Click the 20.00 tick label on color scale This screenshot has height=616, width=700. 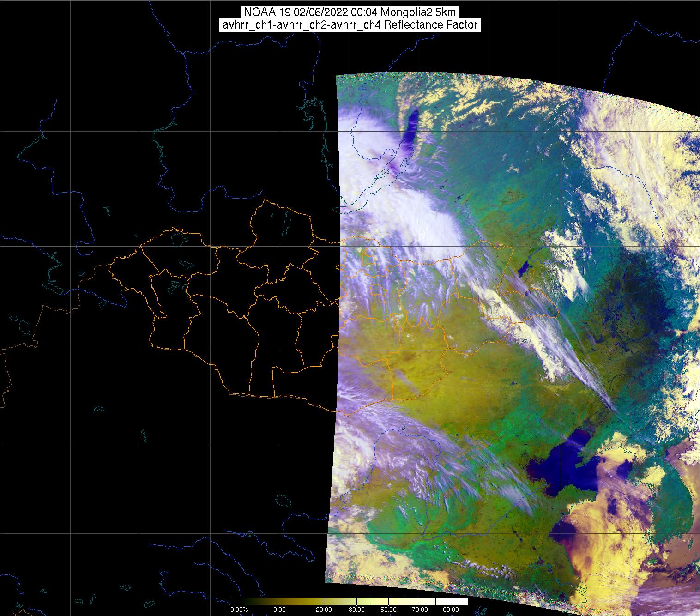coord(323,610)
